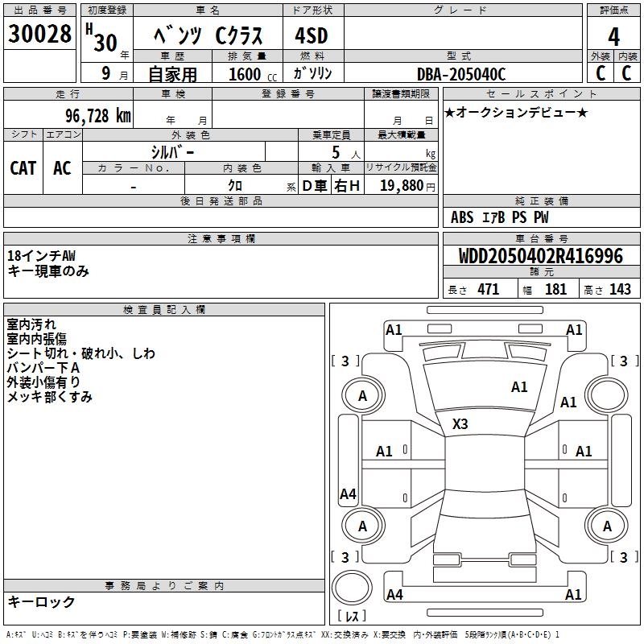Screen dimensions: 644x644
Task: Click the A1 mark on left front door
Action: click(x=385, y=452)
